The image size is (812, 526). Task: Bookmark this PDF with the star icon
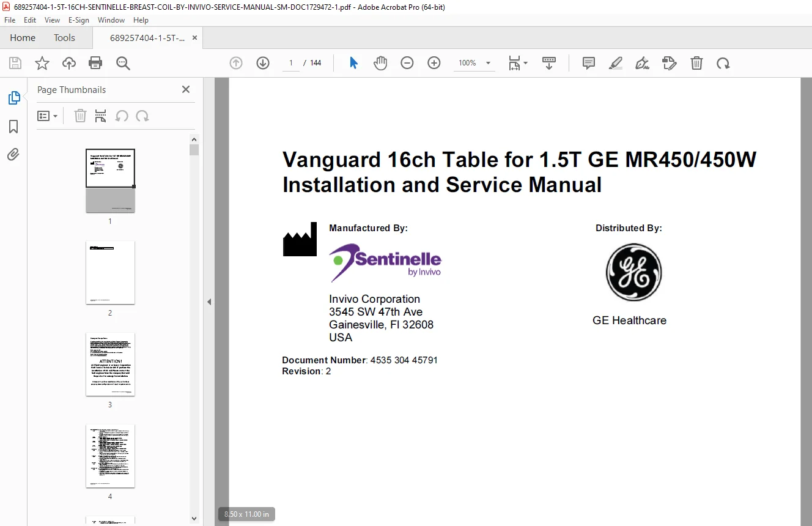coord(42,63)
